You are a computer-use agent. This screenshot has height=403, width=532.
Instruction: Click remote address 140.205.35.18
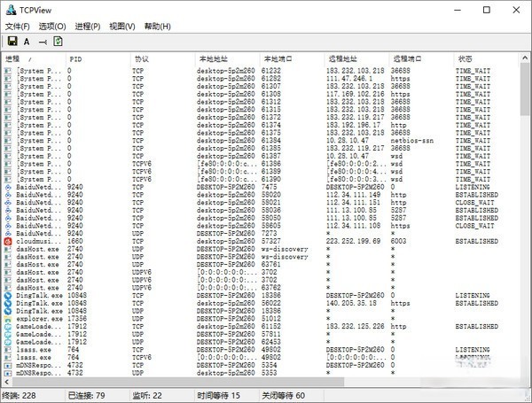(x=351, y=303)
